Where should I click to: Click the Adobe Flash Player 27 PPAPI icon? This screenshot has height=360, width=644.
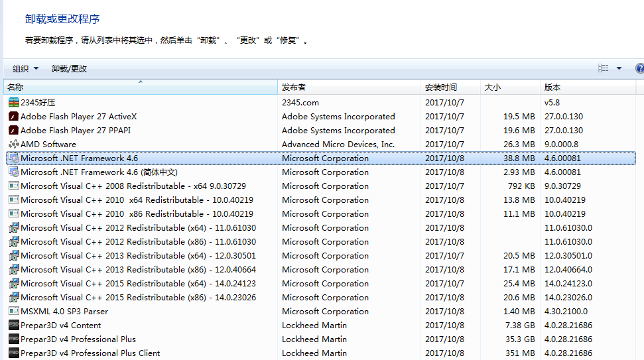pyautogui.click(x=13, y=130)
